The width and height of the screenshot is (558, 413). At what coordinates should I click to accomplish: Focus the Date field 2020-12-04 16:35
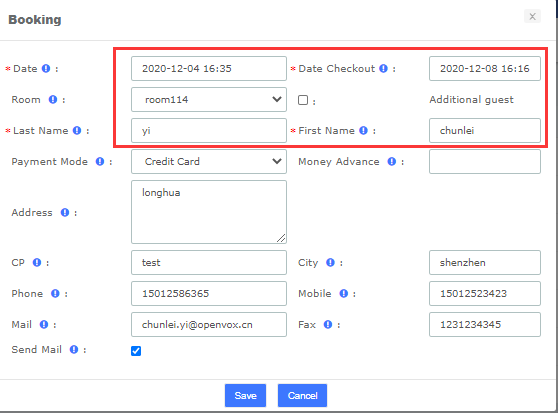[209, 68]
